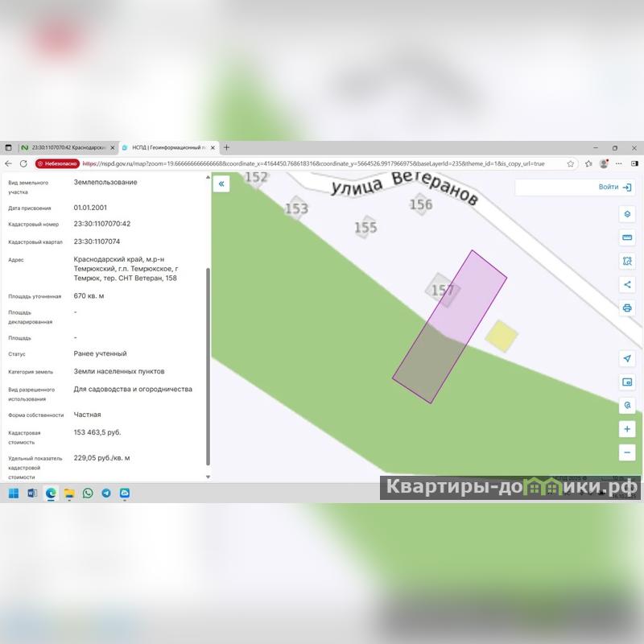
Task: Zoom out of the map
Action: click(x=627, y=452)
